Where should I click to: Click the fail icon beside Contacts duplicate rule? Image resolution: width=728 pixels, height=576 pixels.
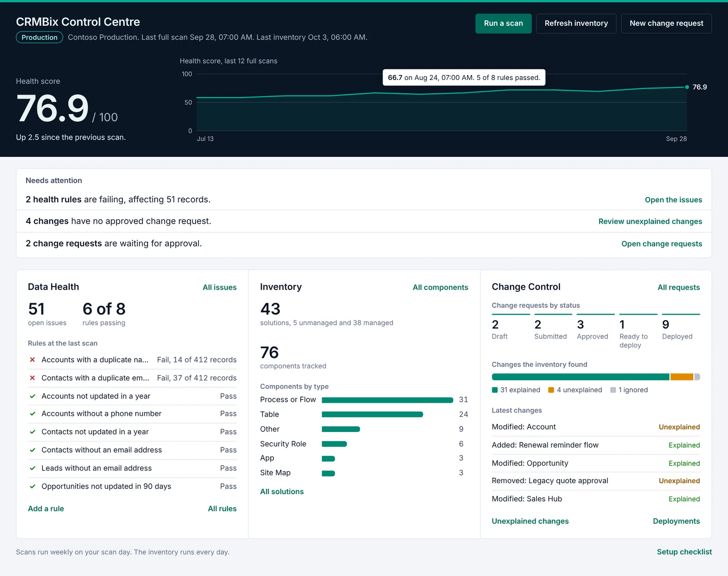tap(32, 378)
